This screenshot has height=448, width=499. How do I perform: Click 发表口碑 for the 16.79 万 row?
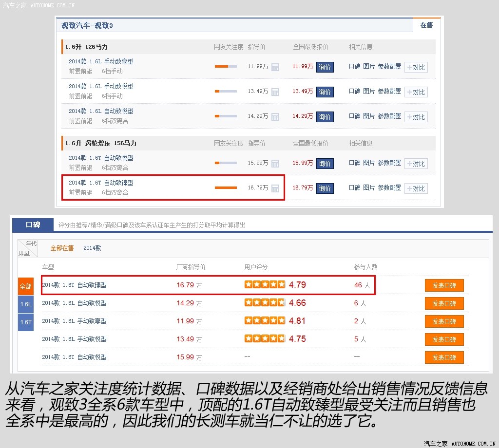point(444,285)
